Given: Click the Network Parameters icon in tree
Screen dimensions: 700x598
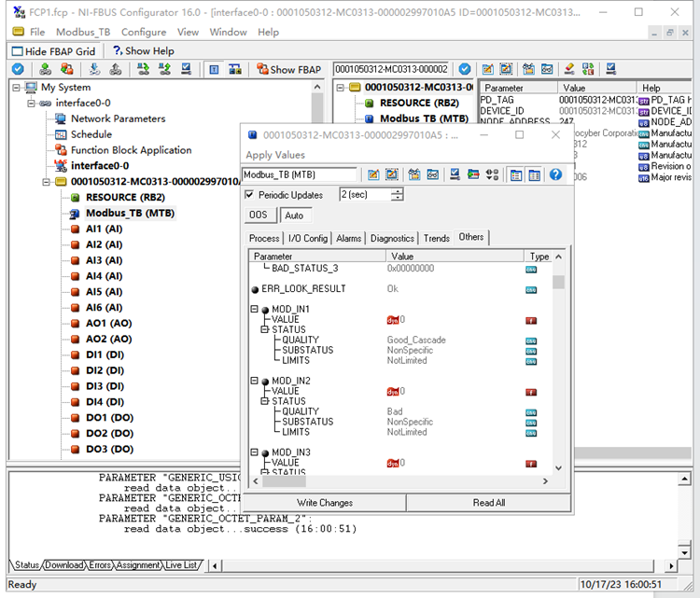Looking at the screenshot, I should tap(61, 118).
